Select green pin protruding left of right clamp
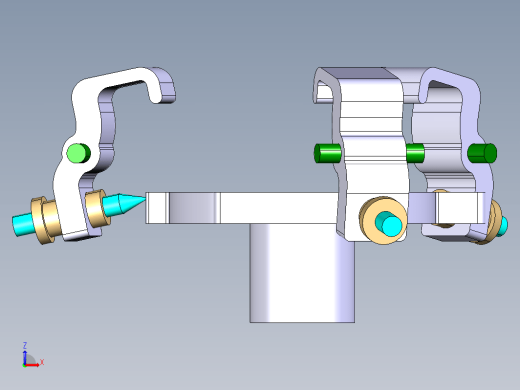 click(x=327, y=153)
